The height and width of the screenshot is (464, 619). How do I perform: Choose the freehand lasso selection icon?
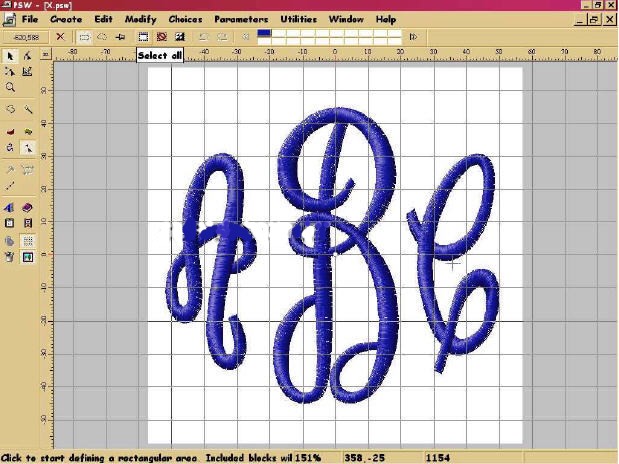coord(101,37)
